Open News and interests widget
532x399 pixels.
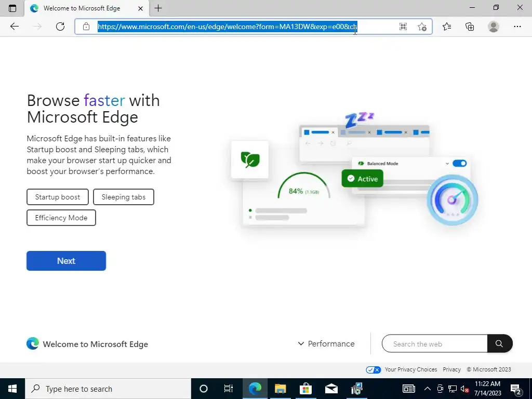tap(408, 389)
